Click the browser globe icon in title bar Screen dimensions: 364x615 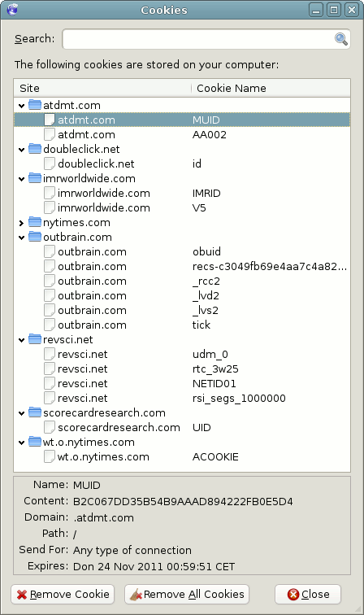pyautogui.click(x=12, y=9)
